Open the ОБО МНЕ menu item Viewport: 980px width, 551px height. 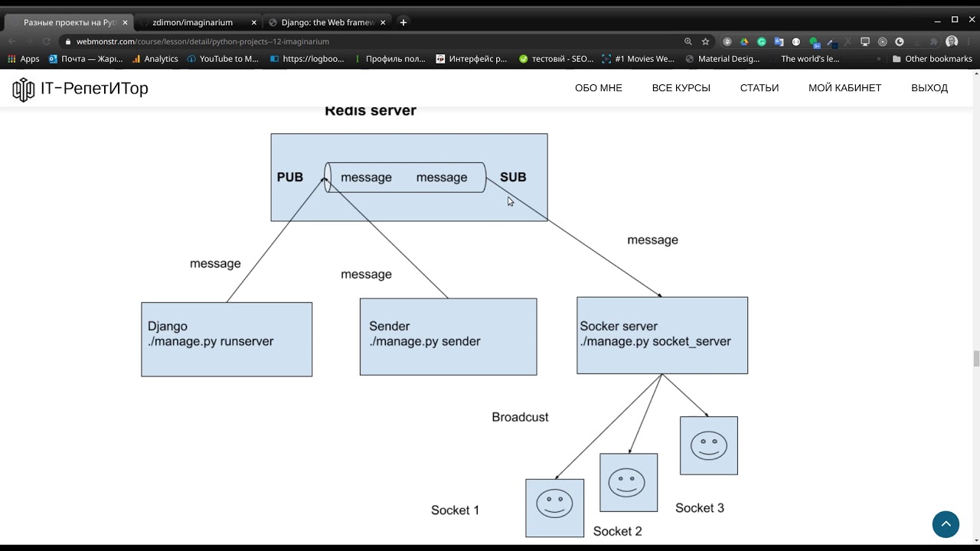[x=599, y=88]
